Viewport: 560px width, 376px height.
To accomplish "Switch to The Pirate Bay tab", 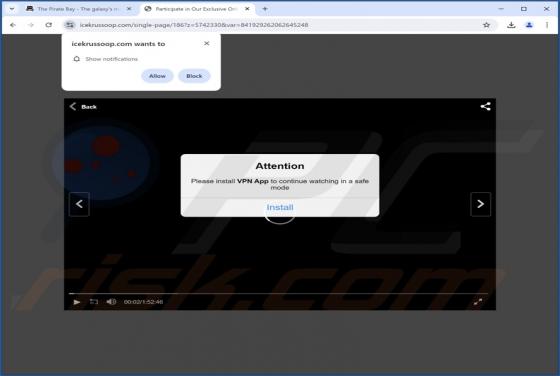I will [79, 9].
